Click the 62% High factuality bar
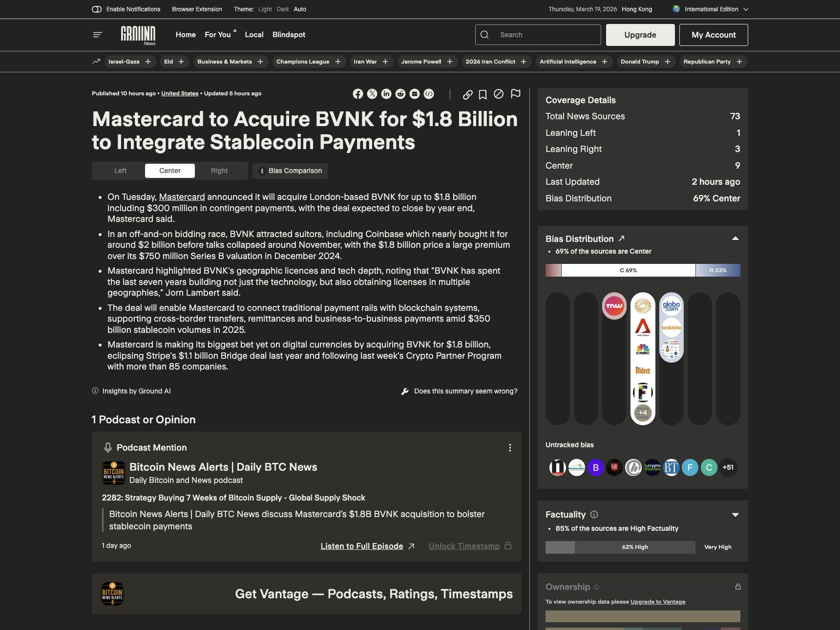This screenshot has height=630, width=840. 635,547
